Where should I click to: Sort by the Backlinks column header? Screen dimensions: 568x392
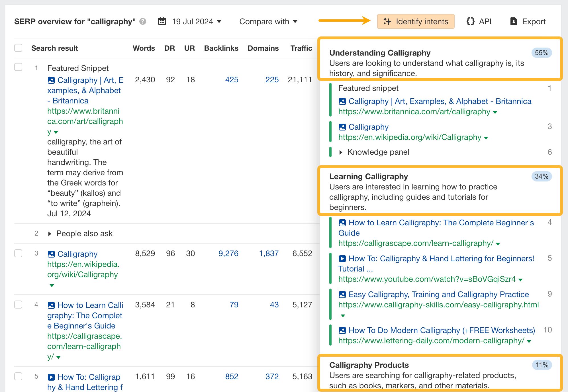221,48
